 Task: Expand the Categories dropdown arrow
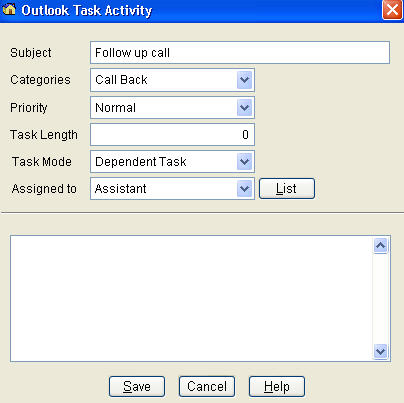[244, 80]
